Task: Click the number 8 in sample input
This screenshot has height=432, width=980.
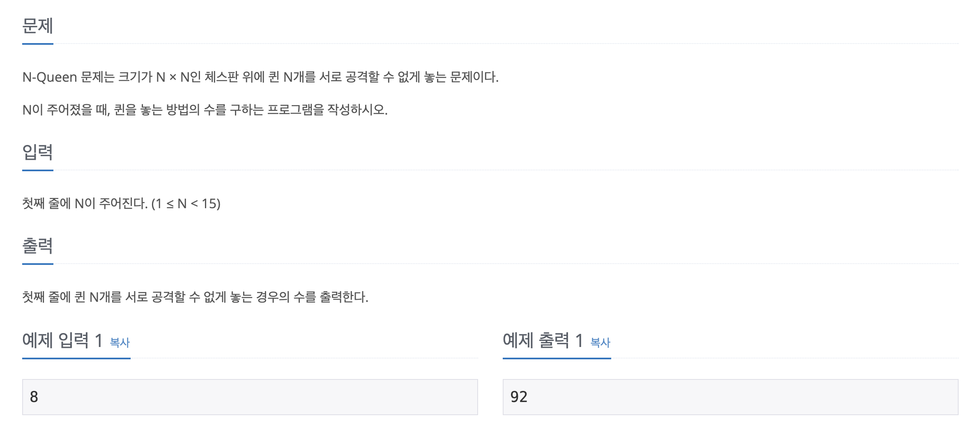Action: pyautogui.click(x=34, y=397)
